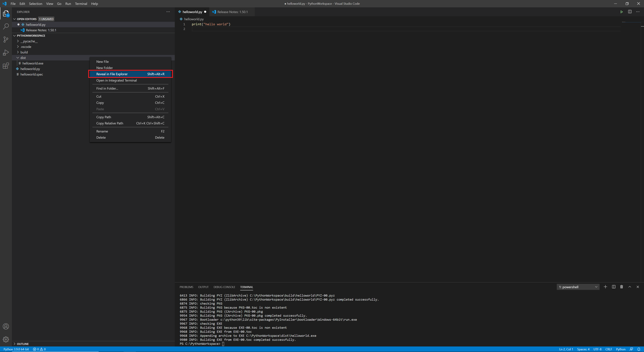Kill terminal with trash icon
Viewport: 644px width, 352px height.
(x=622, y=287)
